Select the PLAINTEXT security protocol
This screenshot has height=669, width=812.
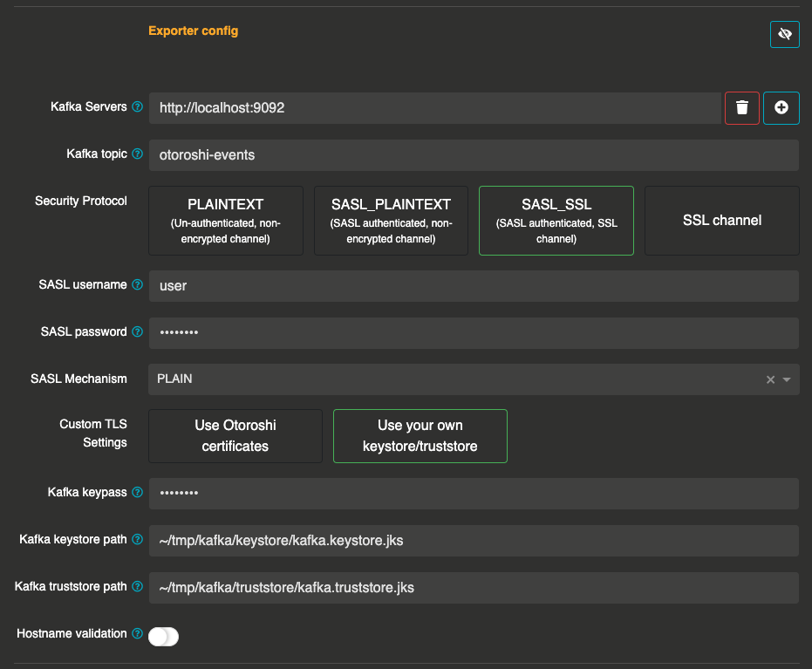pyautogui.click(x=226, y=221)
